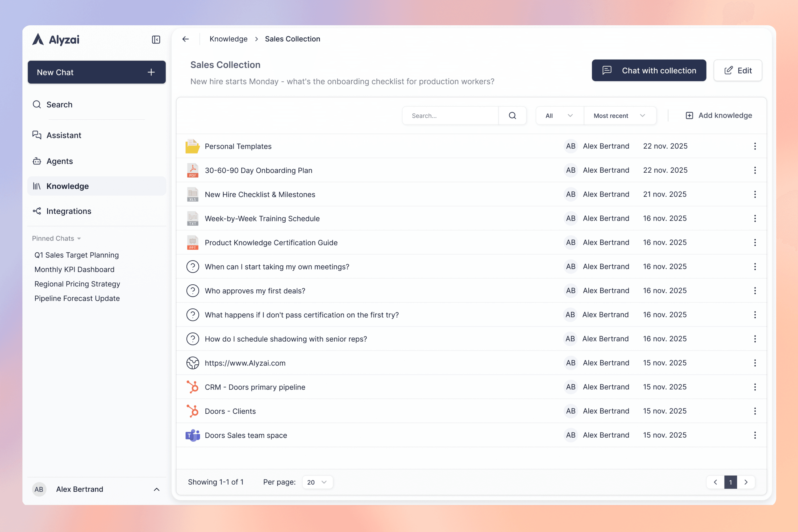Open the All filter dropdown
Image resolution: width=798 pixels, height=532 pixels.
[x=559, y=116]
